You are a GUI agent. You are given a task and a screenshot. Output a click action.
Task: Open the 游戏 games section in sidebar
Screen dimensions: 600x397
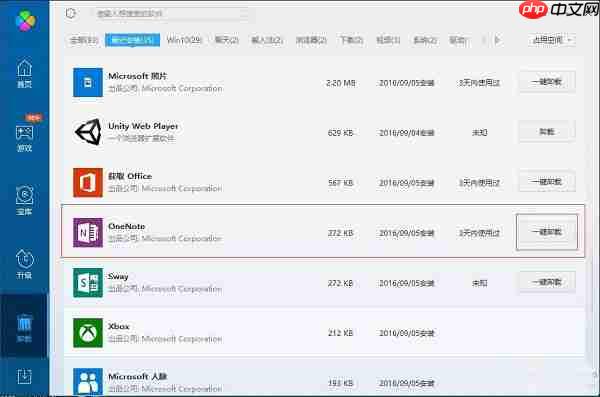(24, 138)
